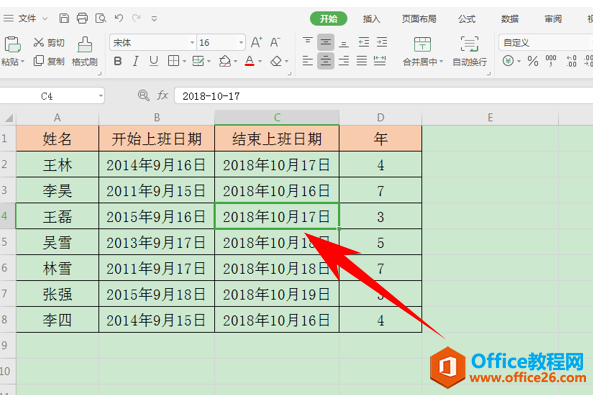This screenshot has width=593, height=395.
Task: Click the formula bar input
Action: coord(383,96)
